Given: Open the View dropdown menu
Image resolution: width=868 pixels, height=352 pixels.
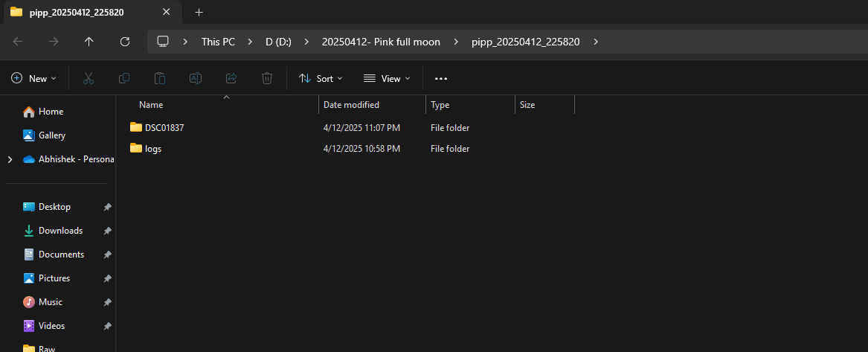Looking at the screenshot, I should coord(387,78).
